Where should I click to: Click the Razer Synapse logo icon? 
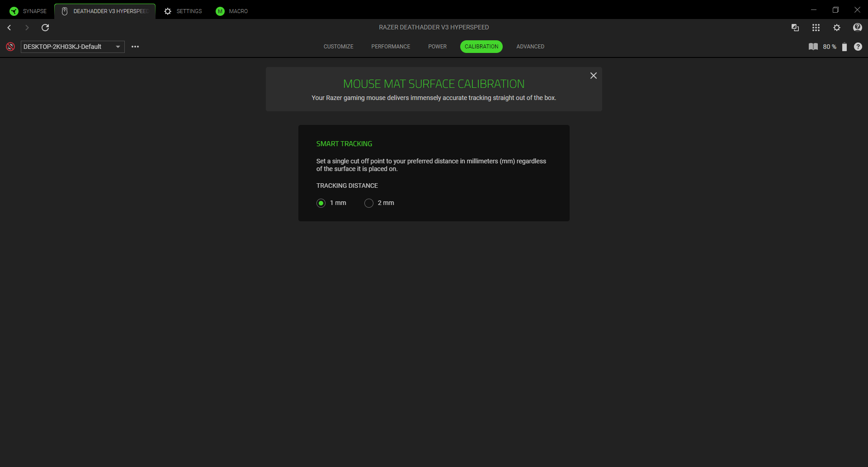coord(14,11)
